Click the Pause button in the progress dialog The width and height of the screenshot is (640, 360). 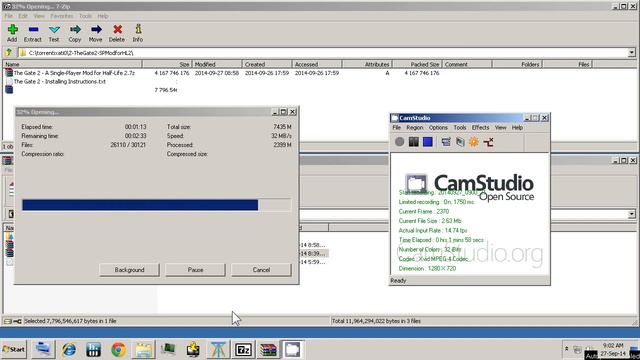tap(195, 270)
